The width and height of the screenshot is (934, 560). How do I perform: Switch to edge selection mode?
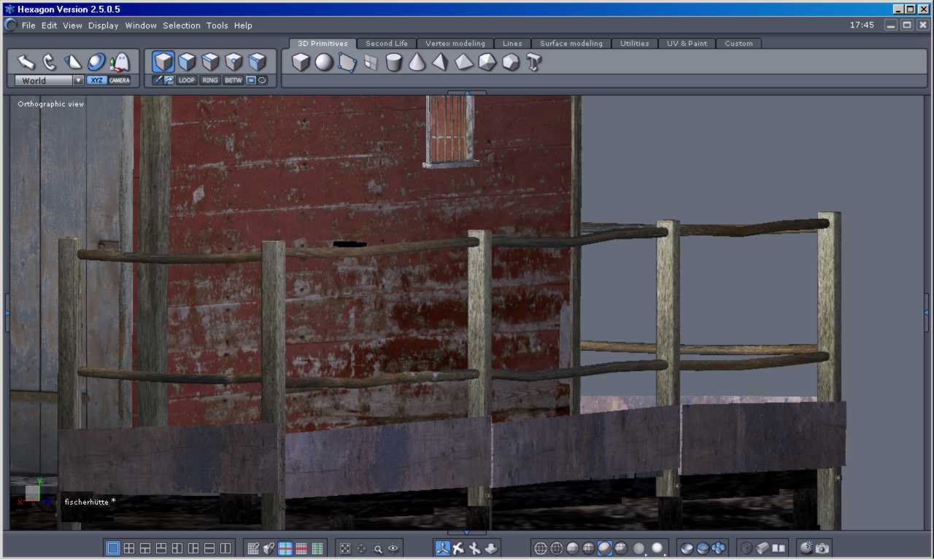click(211, 62)
